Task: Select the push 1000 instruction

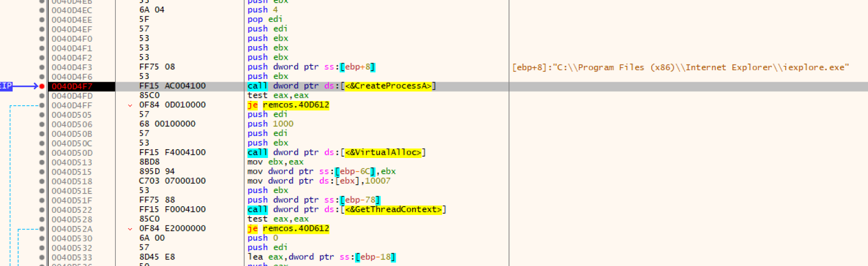Action: 270,124
